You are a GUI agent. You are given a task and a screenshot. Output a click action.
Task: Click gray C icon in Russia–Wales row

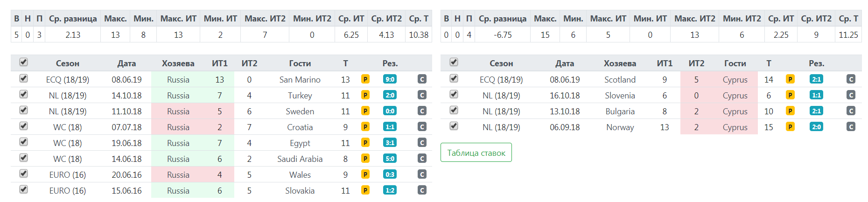tap(422, 174)
